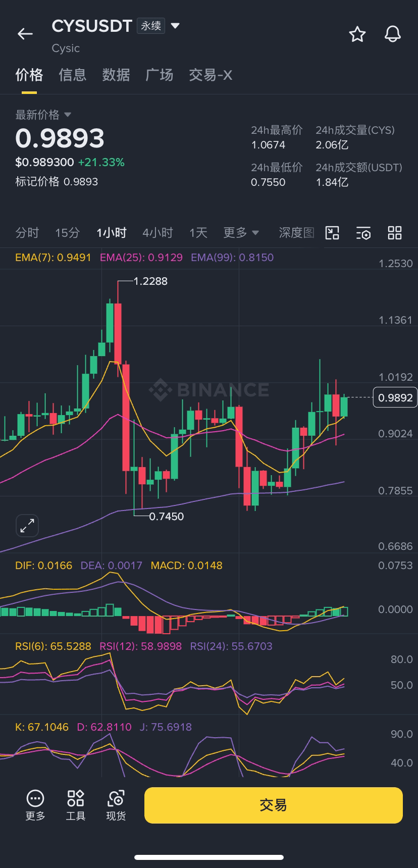418x868 pixels.
Task: Switch to the 交易-X tab
Action: pyautogui.click(x=211, y=75)
